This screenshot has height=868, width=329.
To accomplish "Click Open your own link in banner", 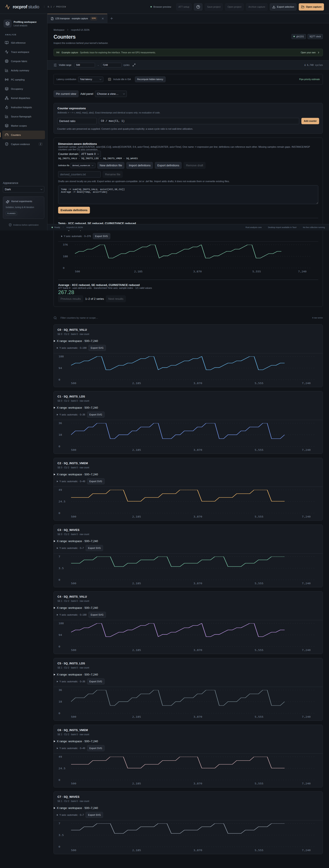I will pyautogui.click(x=310, y=53).
